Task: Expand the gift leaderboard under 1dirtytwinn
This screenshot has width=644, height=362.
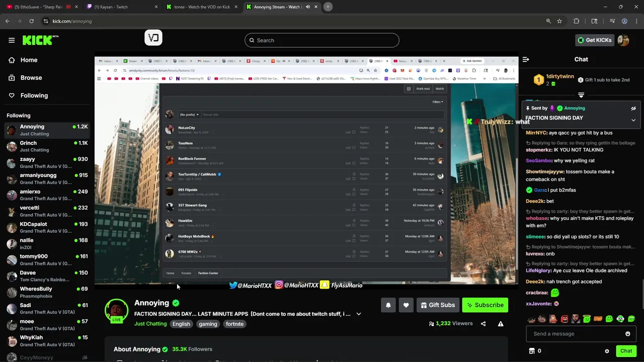Action: coord(581,95)
